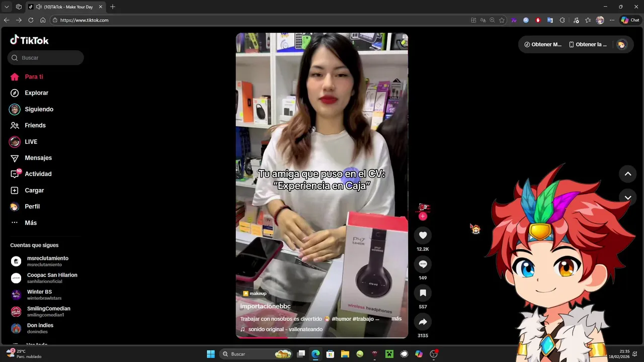This screenshot has width=644, height=362.
Task: Open Task View on the taskbar
Action: point(301,354)
